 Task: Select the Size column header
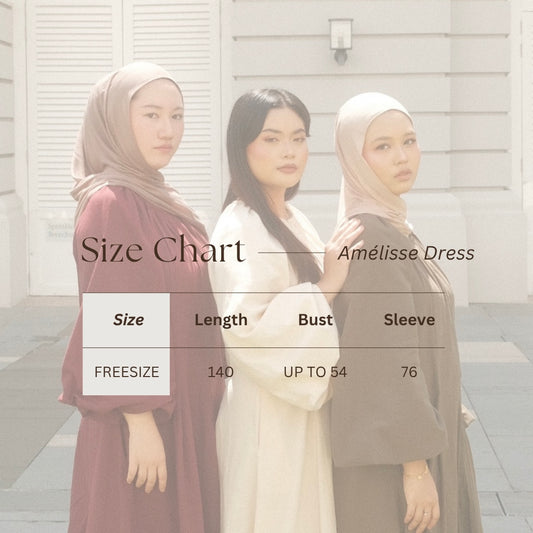click(128, 320)
